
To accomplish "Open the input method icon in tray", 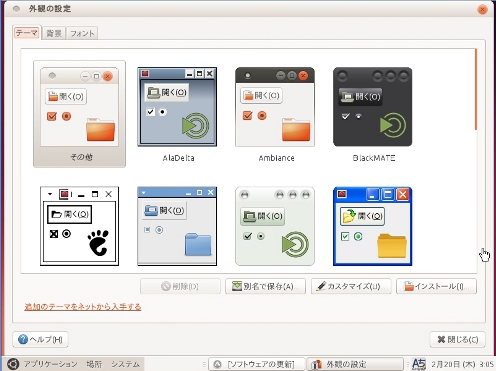I will (x=419, y=364).
